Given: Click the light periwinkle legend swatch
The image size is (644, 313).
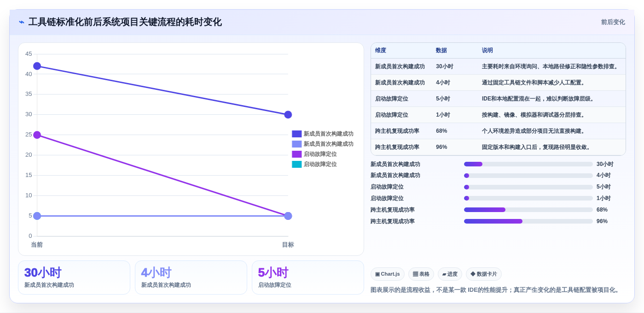Looking at the screenshot, I should (297, 144).
